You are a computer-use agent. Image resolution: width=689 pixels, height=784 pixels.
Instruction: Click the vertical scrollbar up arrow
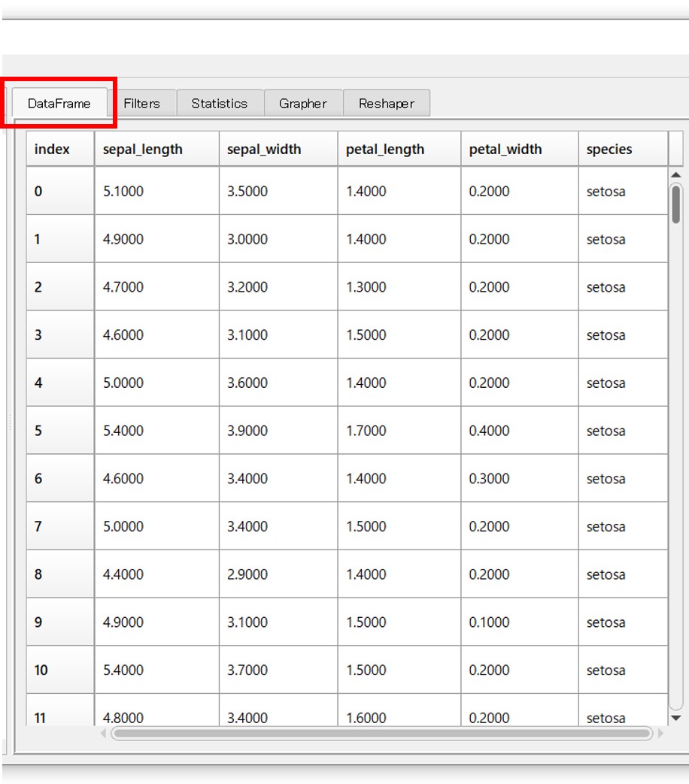[x=675, y=176]
